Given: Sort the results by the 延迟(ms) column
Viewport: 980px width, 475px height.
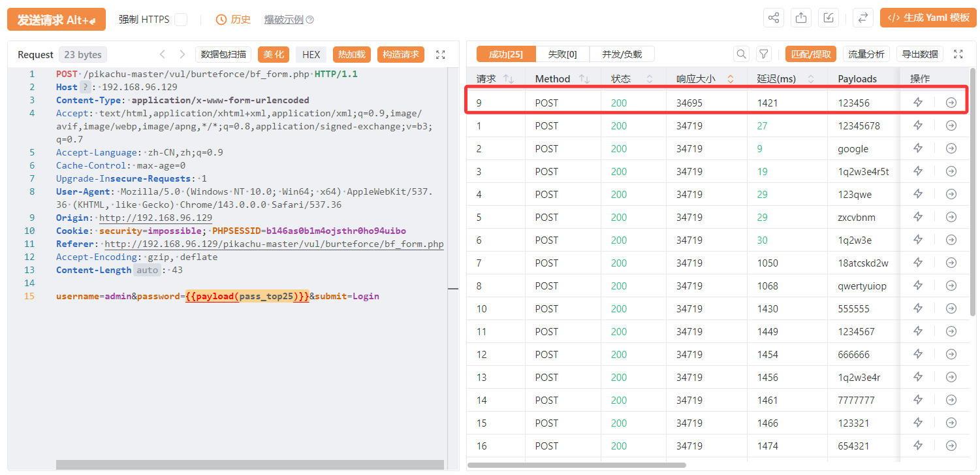Looking at the screenshot, I should [811, 79].
